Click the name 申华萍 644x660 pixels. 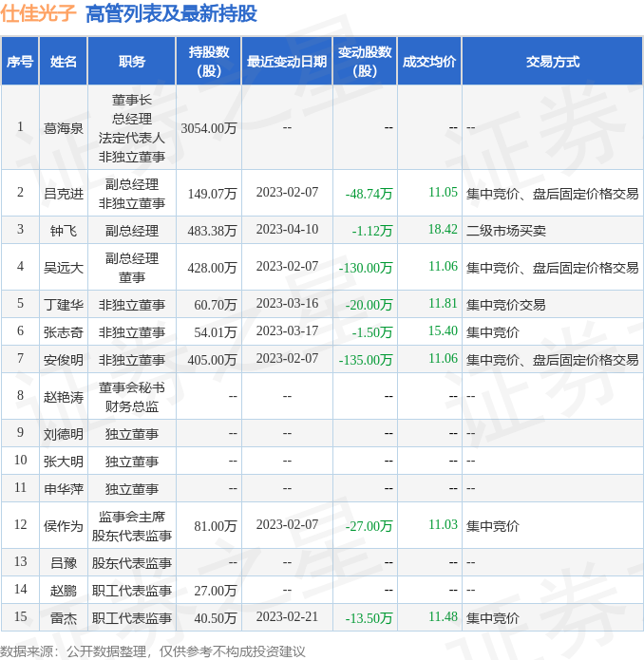click(63, 489)
